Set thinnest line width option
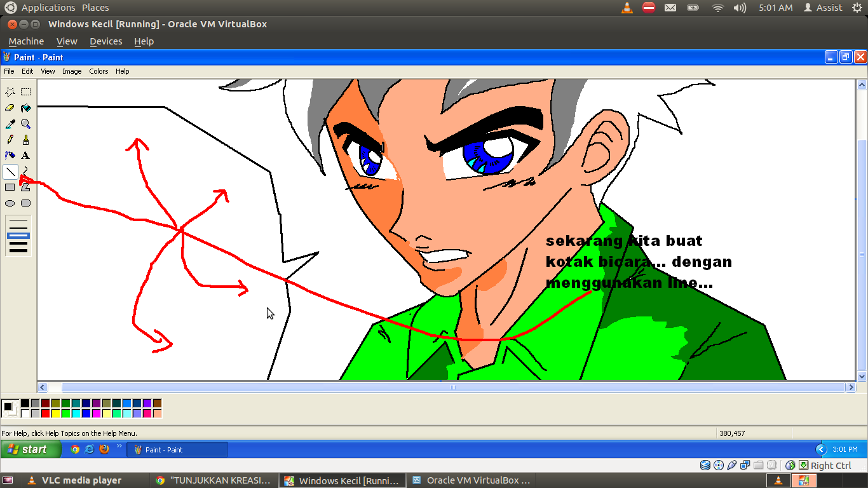Image resolution: width=868 pixels, height=488 pixels. pyautogui.click(x=18, y=221)
